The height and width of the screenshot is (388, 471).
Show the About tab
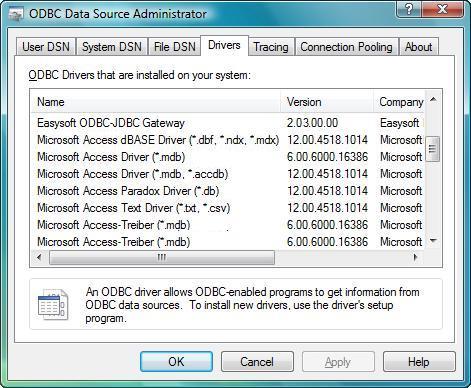418,47
